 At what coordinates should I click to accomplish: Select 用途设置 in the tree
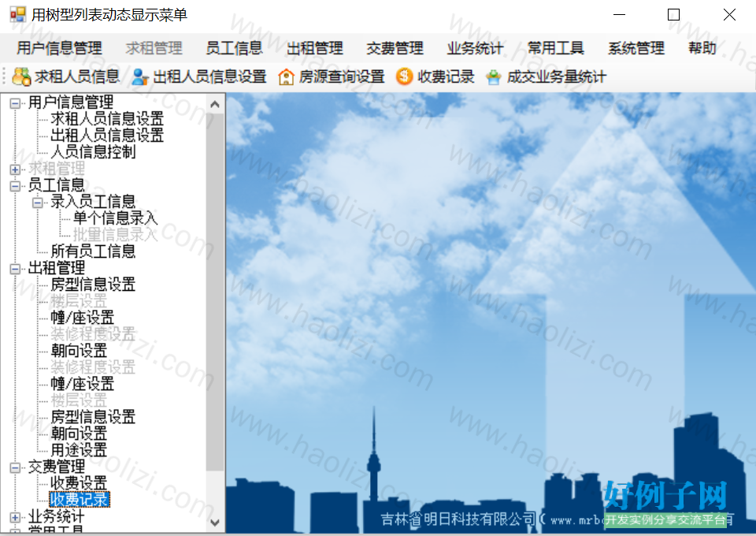[x=79, y=450]
